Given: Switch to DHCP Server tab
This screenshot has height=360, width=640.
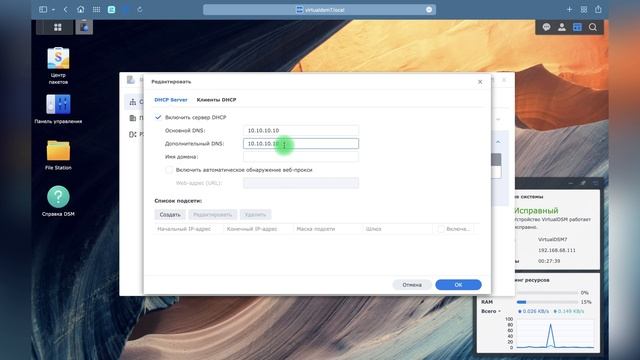Looking at the screenshot, I should click(x=171, y=100).
